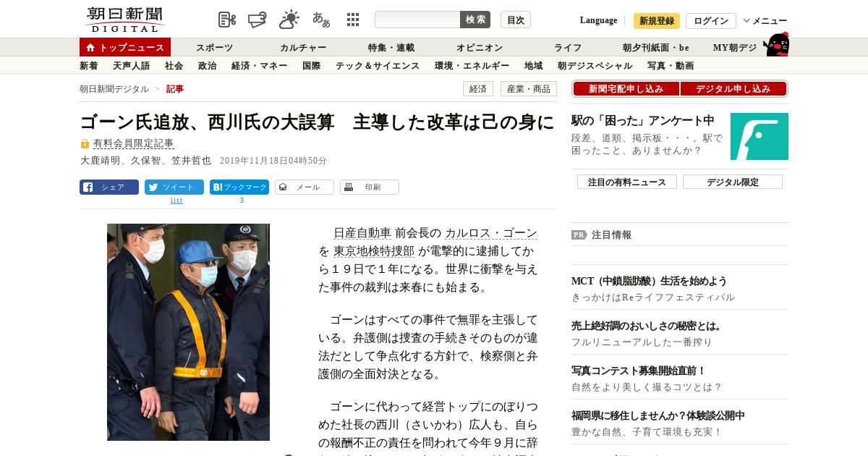Select 社会 in sub navigation
This screenshot has height=456, width=868.
(x=174, y=66)
